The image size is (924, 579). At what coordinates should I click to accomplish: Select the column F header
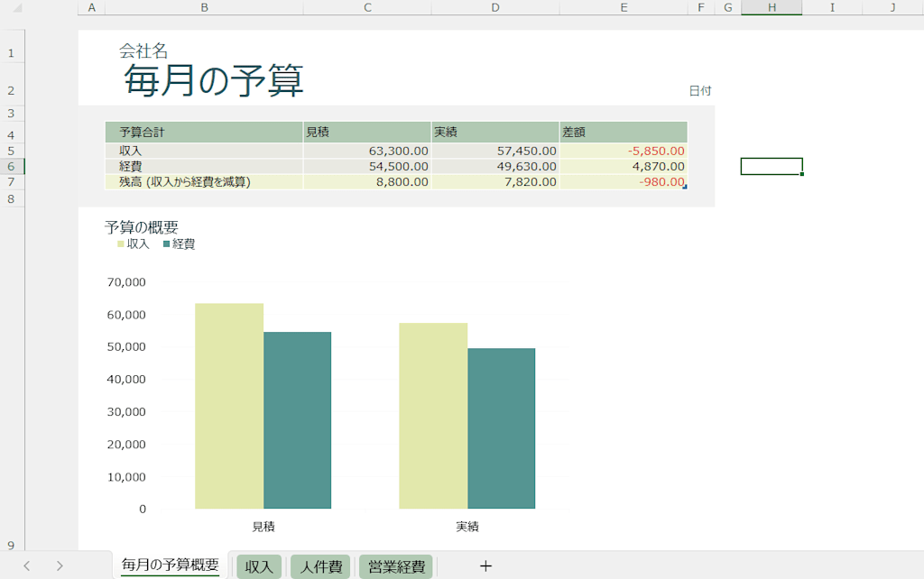[700, 7]
